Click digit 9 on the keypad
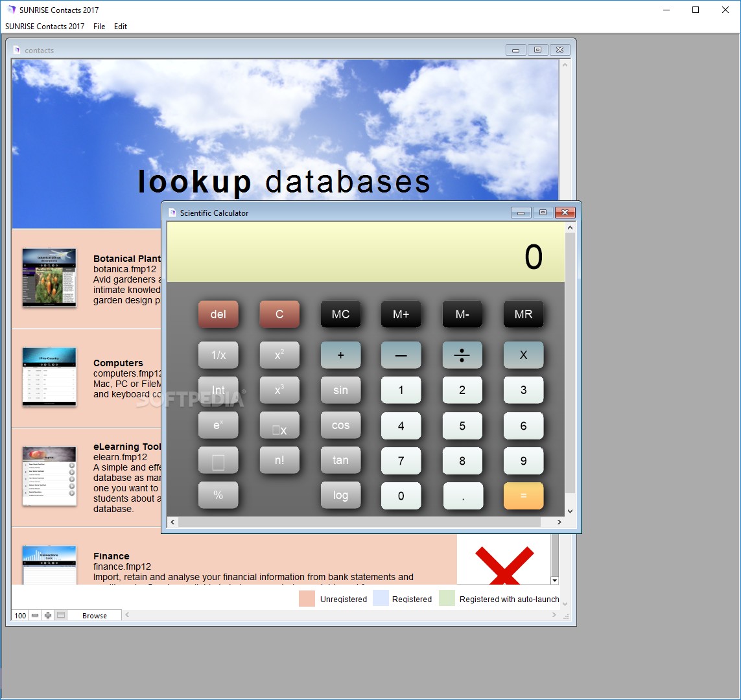The height and width of the screenshot is (700, 741). (523, 461)
